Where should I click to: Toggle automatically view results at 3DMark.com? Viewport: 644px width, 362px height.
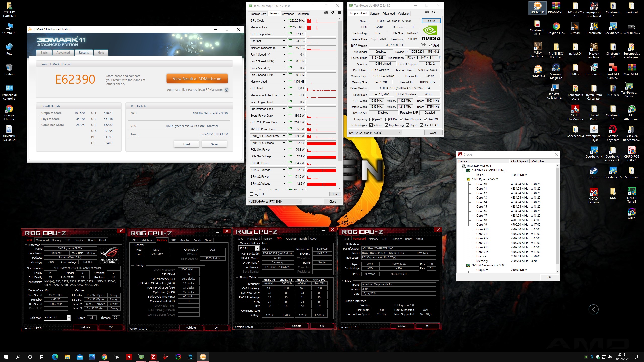[227, 90]
